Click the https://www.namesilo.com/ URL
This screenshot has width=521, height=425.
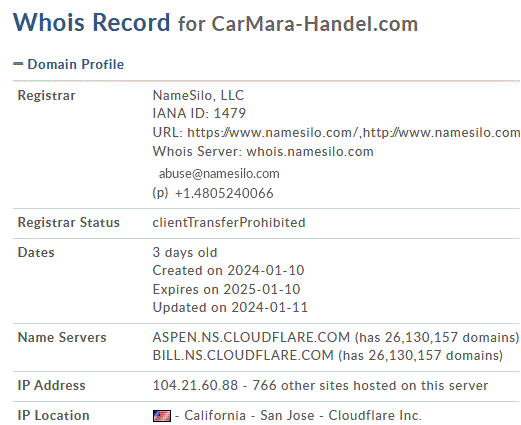(x=272, y=133)
